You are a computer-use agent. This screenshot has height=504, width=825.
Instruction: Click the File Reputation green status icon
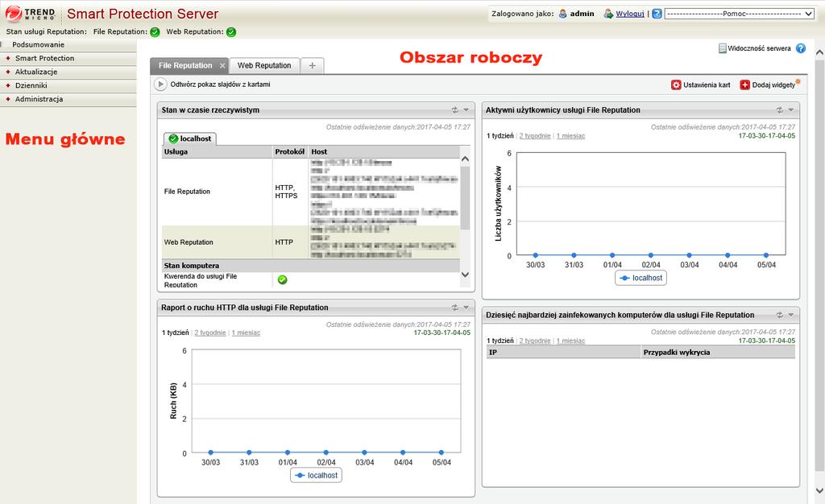155,32
